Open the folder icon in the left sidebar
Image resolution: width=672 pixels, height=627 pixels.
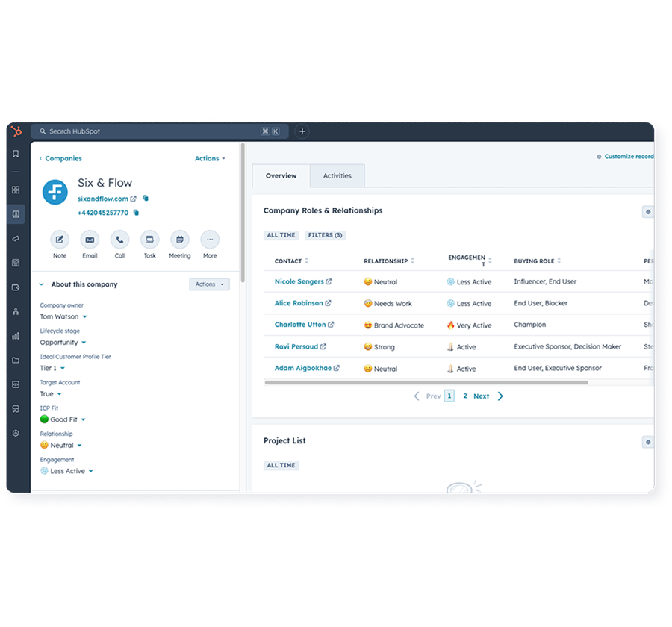click(x=16, y=360)
